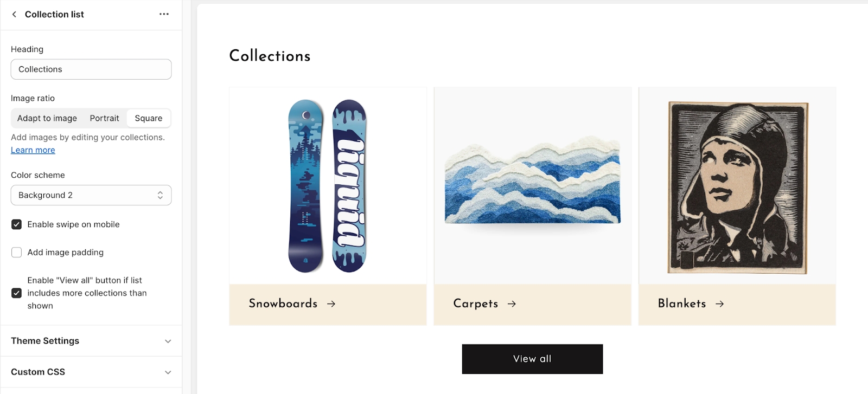Viewport: 868px width, 394px height.
Task: Open the Snowboards collection image
Action: 328,186
